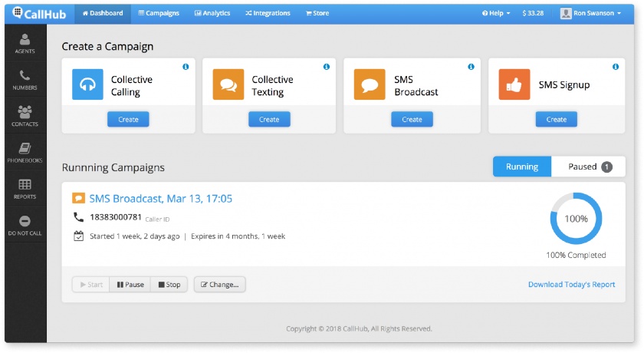Open the Change... campaign options
The image size is (644, 353).
point(220,285)
